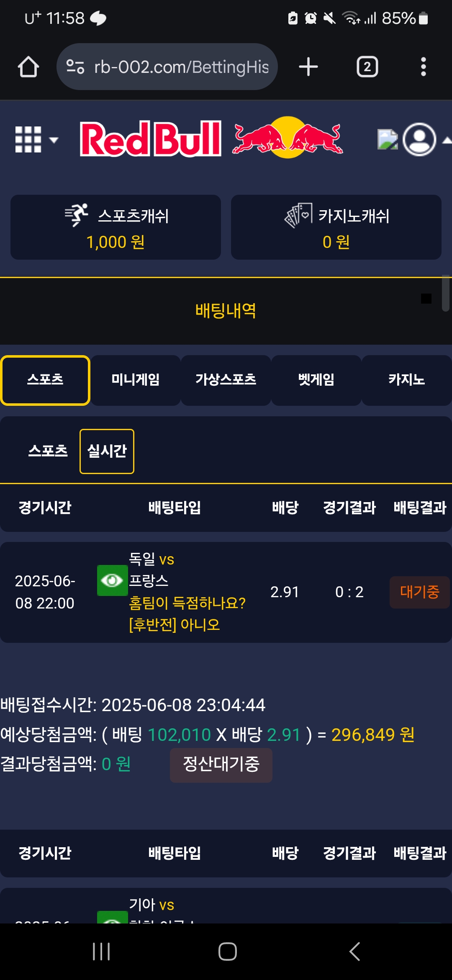Select the 스포츠 sub-filter option

tap(48, 451)
